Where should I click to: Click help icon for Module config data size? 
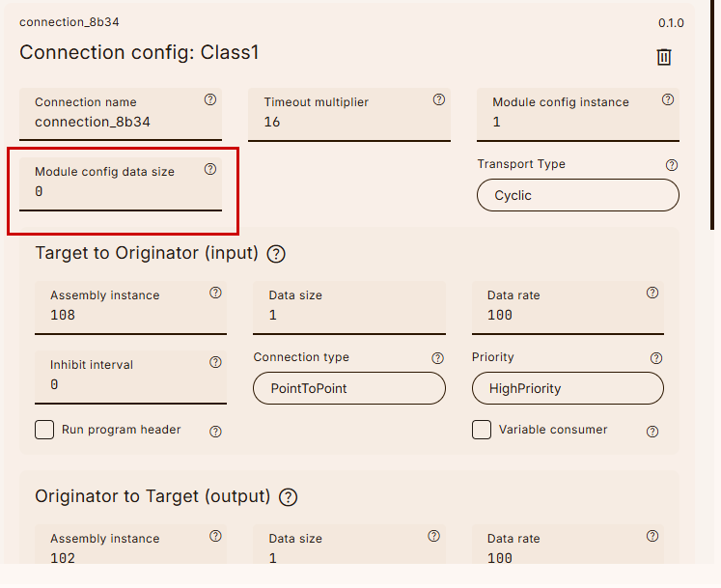(x=210, y=169)
